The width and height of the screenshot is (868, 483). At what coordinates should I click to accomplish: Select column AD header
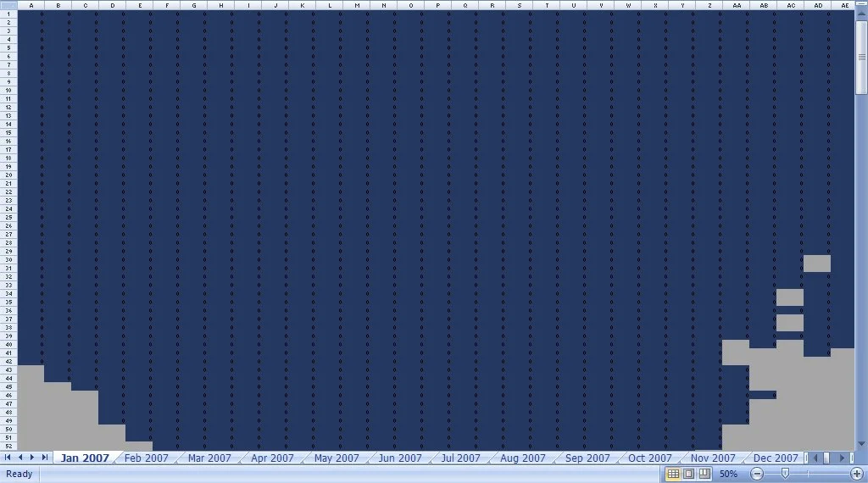[818, 5]
